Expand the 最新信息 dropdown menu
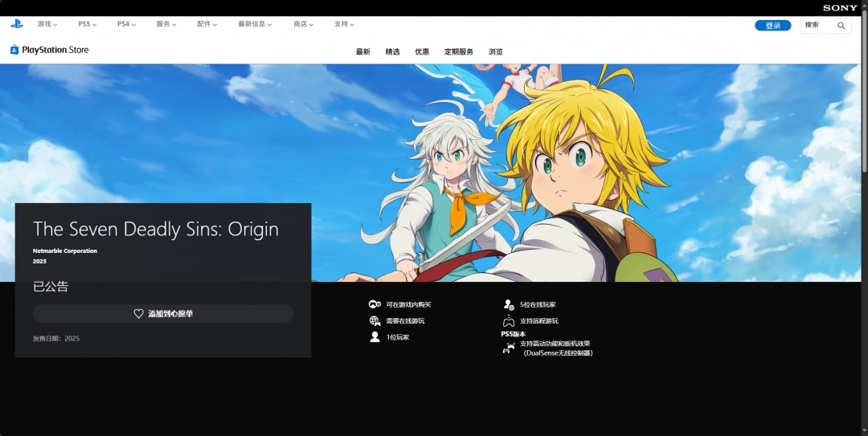 click(255, 24)
